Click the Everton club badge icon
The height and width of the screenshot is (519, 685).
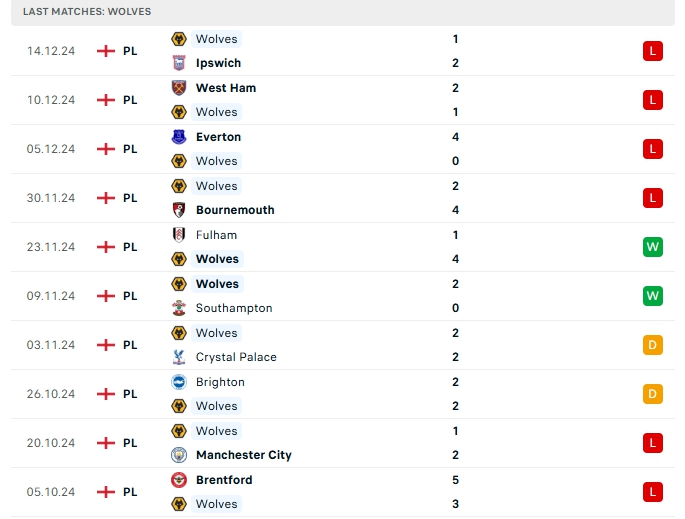click(x=179, y=137)
